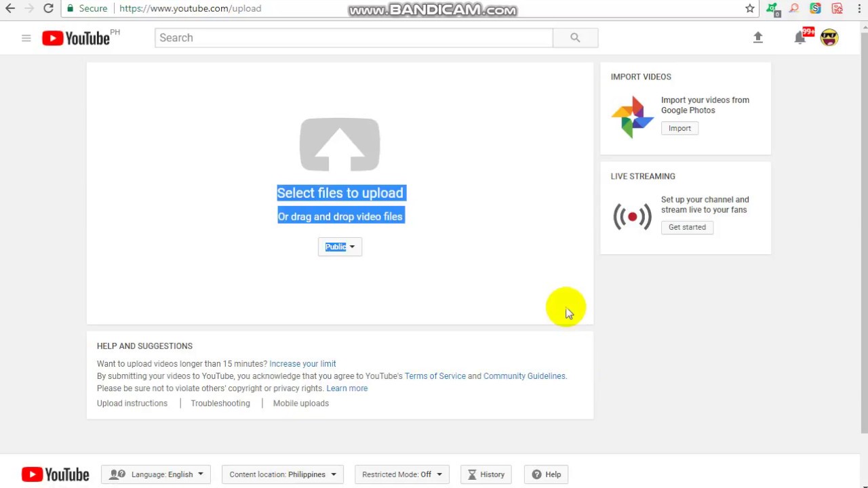Click the orange magnifier extension icon
This screenshot has height=488, width=868.
pyautogui.click(x=794, y=8)
